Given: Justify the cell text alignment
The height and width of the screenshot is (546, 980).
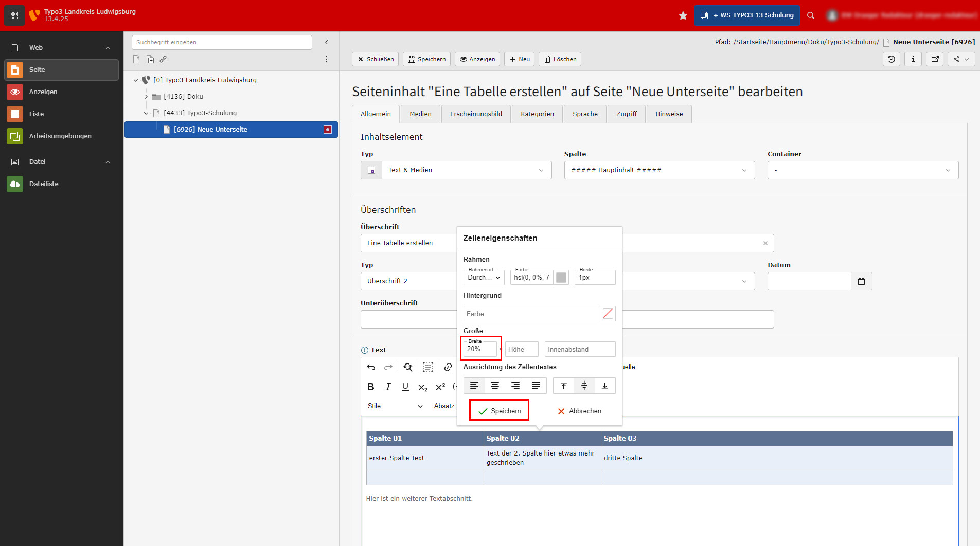Looking at the screenshot, I should 536,386.
